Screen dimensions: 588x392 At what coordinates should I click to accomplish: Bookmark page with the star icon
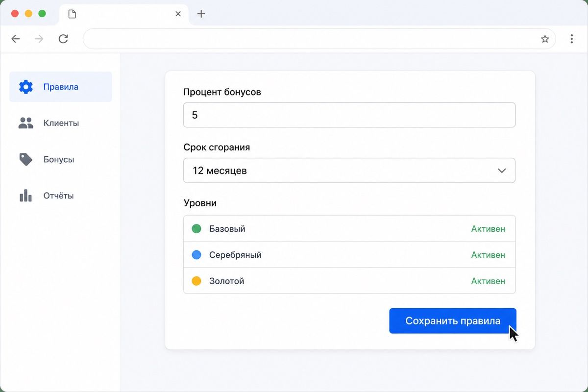point(545,39)
